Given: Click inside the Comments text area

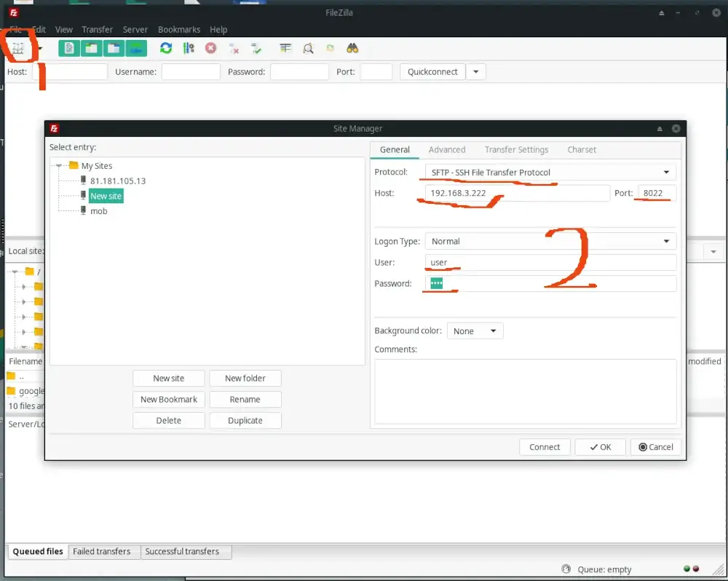Looking at the screenshot, I should (525, 392).
